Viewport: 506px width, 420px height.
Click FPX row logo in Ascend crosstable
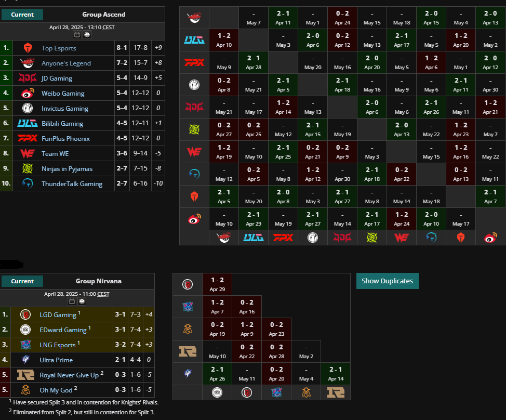pos(194,62)
